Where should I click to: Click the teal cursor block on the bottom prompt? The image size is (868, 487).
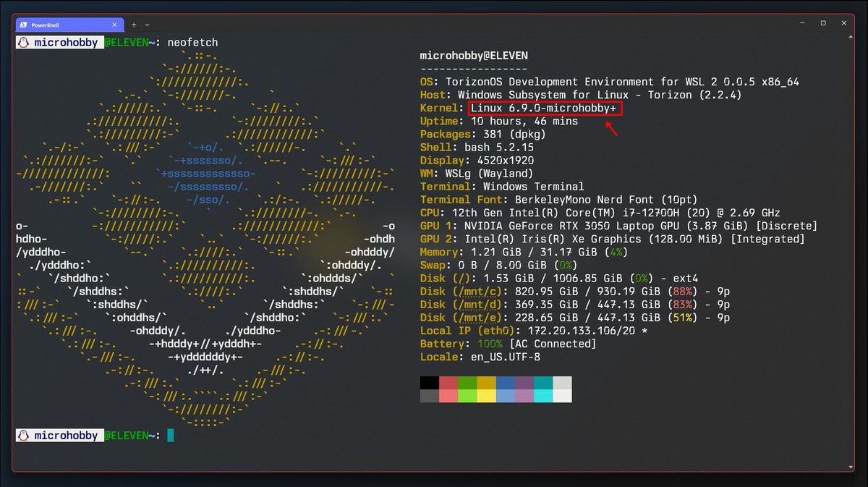point(171,436)
